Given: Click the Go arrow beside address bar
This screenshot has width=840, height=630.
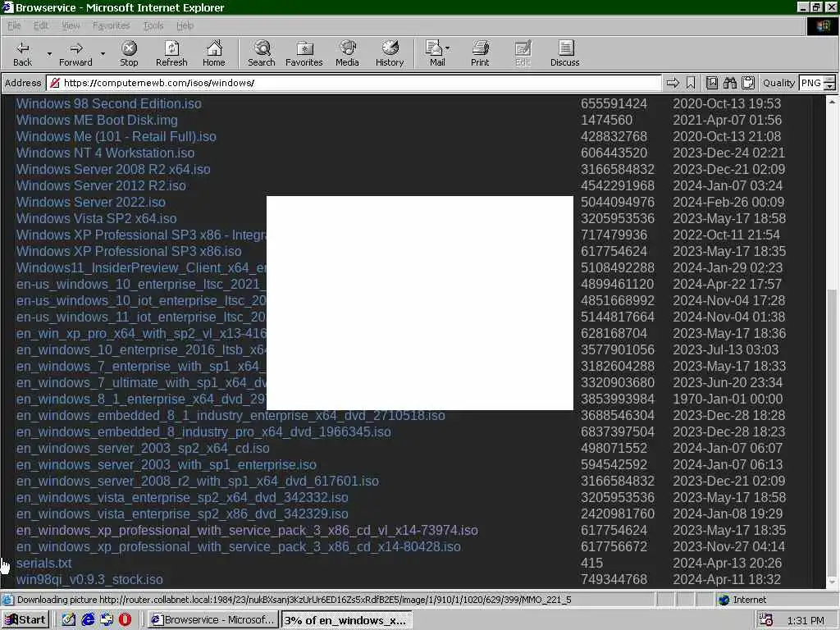Looking at the screenshot, I should coord(673,83).
